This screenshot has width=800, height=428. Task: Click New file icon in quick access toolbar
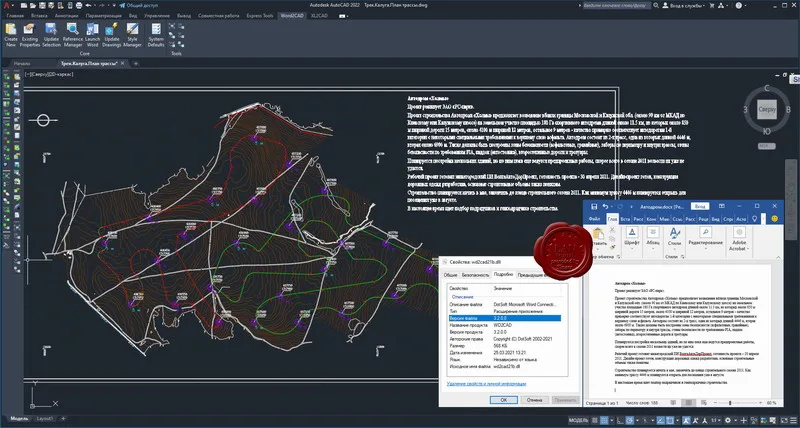(23, 5)
